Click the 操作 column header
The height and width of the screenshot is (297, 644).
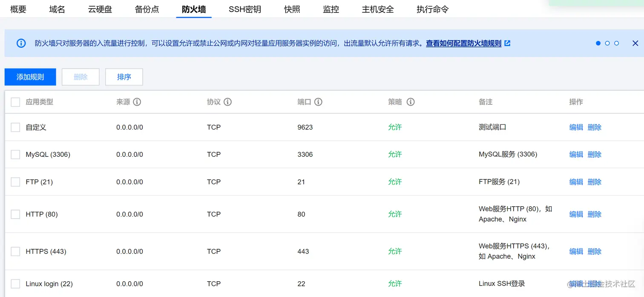click(x=576, y=102)
